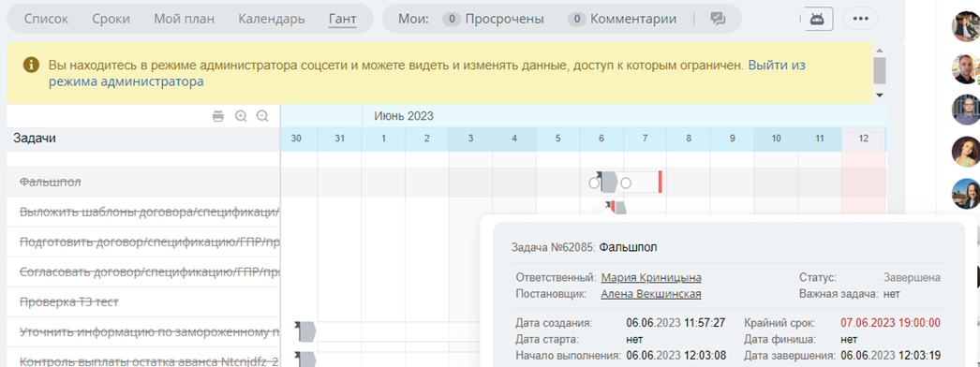Image resolution: width=980 pixels, height=367 pixels.
Task: Open task creator Алена Векшинская link
Action: click(x=650, y=294)
